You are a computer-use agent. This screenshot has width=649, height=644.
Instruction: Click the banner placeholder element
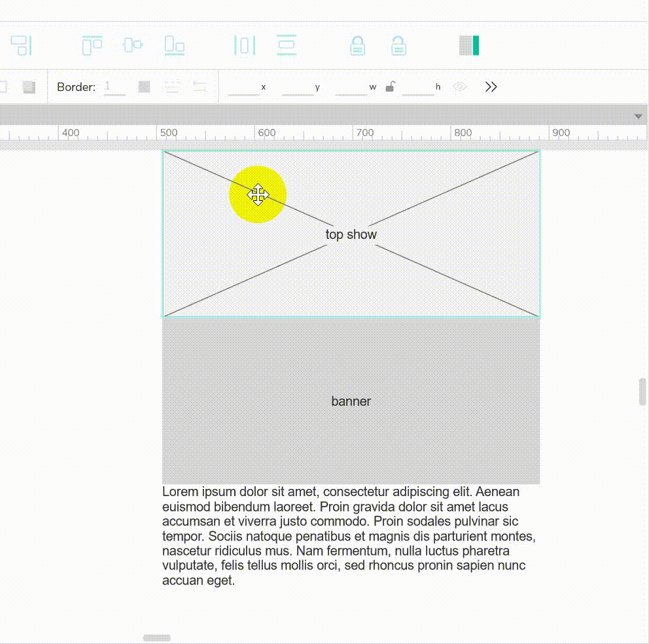tap(351, 401)
